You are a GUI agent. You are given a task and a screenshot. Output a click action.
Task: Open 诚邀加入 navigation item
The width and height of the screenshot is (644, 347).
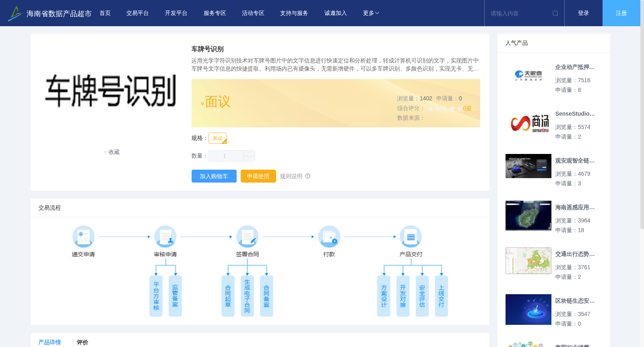[336, 13]
